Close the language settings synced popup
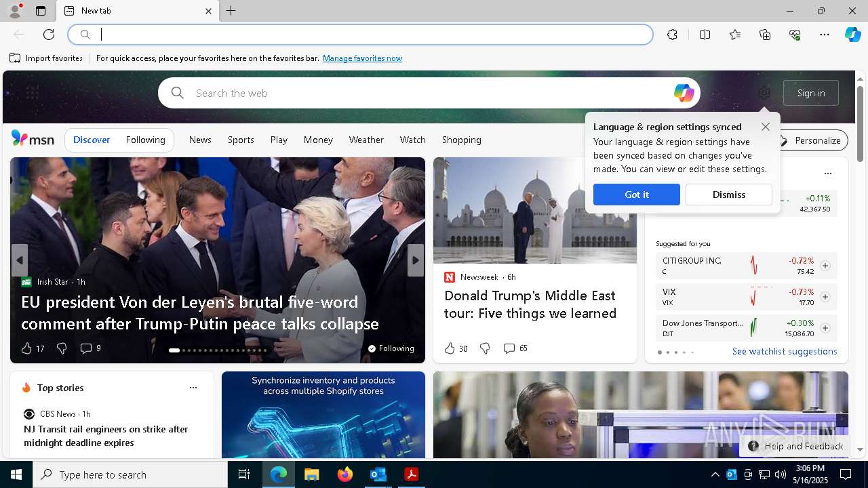 point(766,127)
